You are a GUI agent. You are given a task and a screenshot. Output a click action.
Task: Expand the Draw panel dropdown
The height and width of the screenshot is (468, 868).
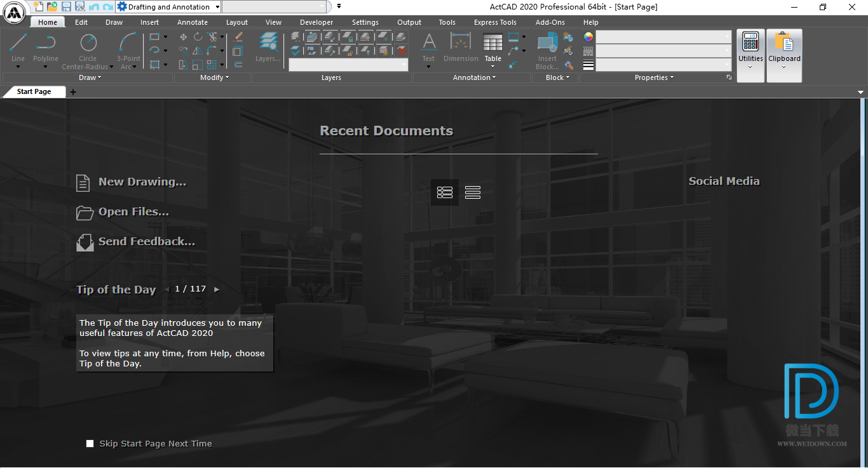90,77
